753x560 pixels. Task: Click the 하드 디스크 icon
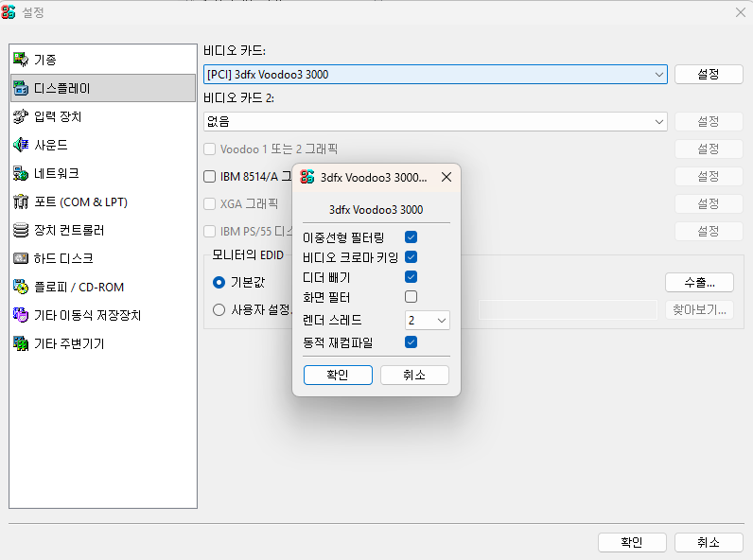(21, 258)
